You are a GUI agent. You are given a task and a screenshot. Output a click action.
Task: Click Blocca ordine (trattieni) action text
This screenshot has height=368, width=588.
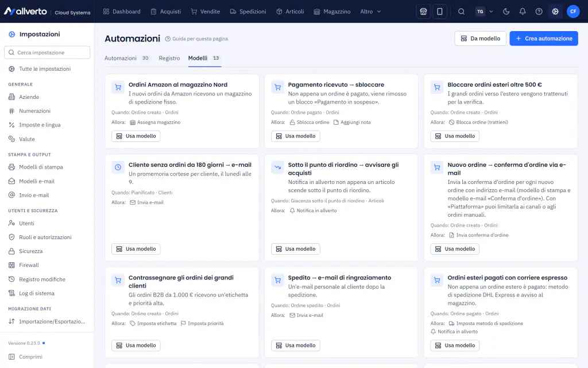482,122
